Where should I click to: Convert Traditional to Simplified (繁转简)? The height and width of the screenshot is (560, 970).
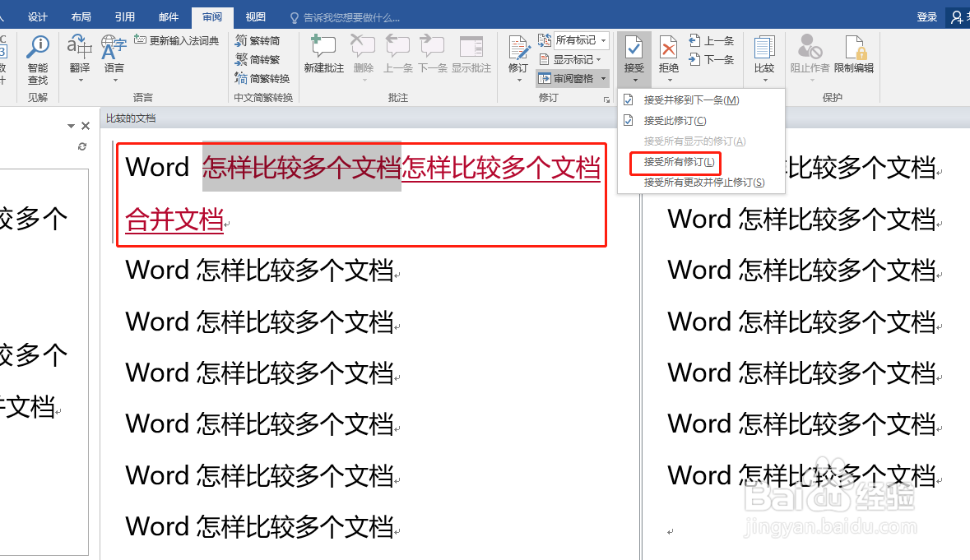(258, 41)
